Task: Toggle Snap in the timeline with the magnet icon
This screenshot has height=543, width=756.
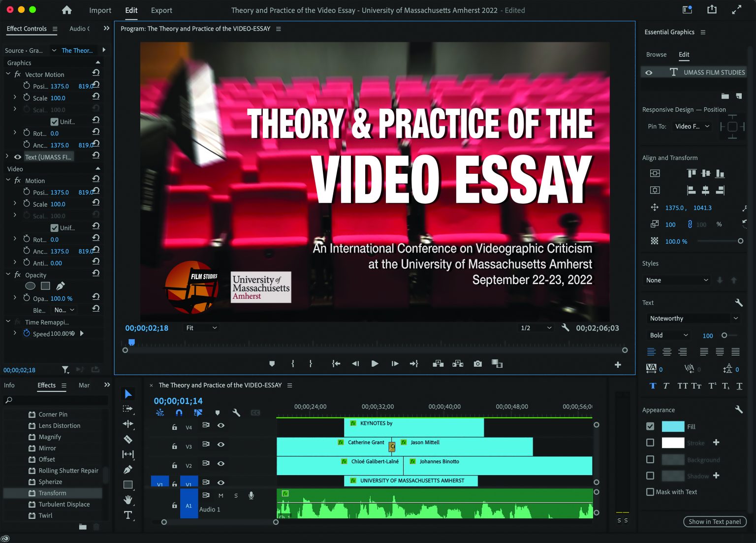Action: [179, 413]
